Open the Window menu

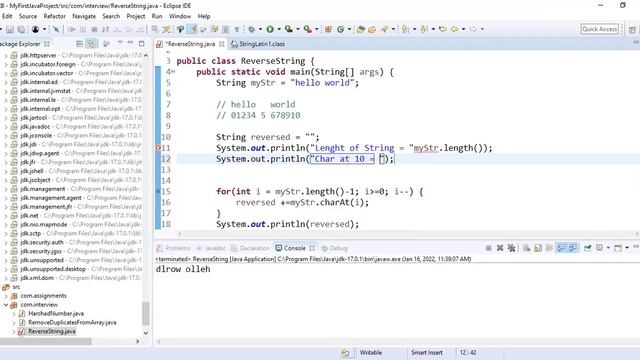(x=180, y=16)
